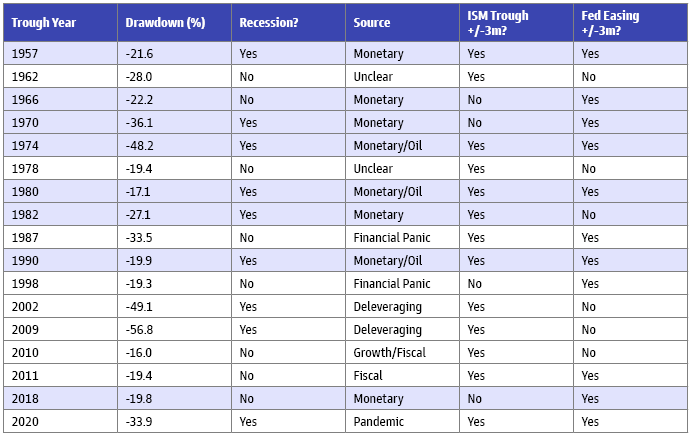Select the -16.0 drawdown value
Screen dimensions: 690x435
pyautogui.click(x=138, y=353)
